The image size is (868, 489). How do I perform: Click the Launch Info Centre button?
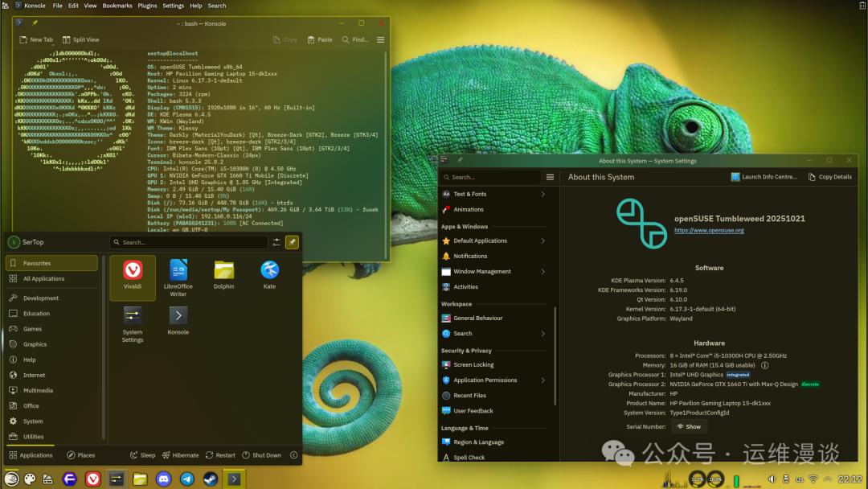[763, 177]
